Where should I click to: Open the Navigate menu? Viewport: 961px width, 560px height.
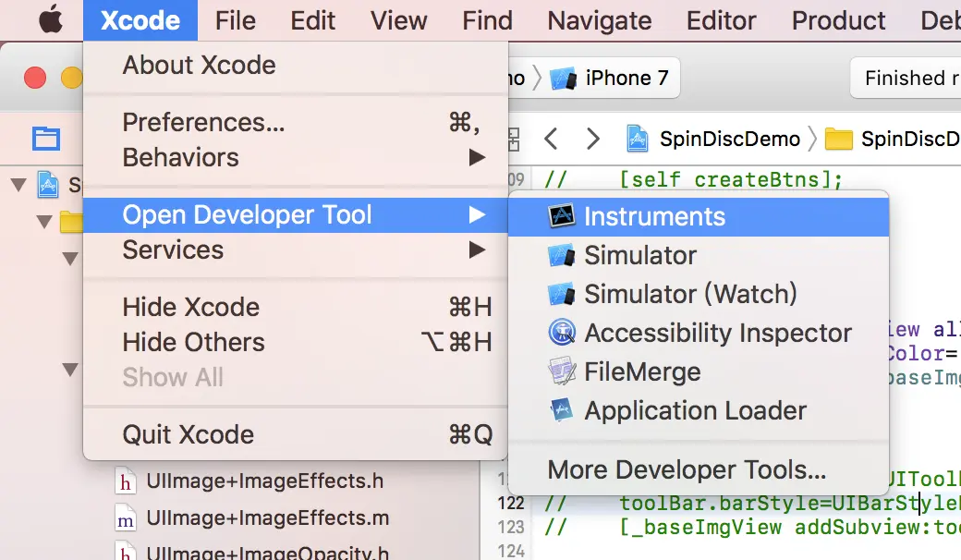(600, 20)
